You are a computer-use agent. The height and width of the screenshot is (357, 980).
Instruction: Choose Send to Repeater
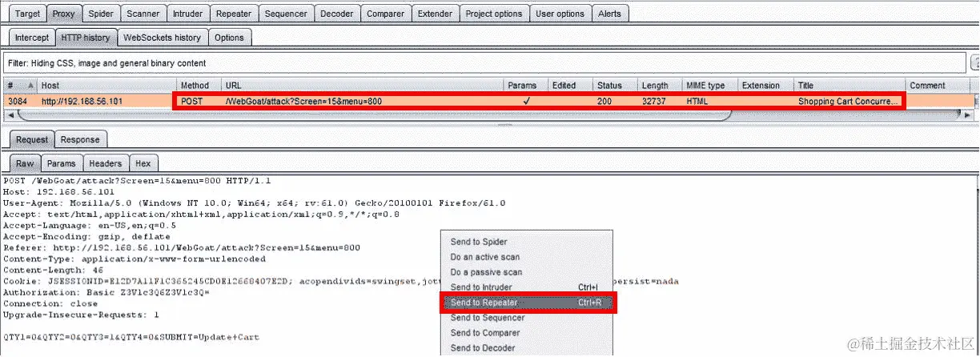click(528, 303)
